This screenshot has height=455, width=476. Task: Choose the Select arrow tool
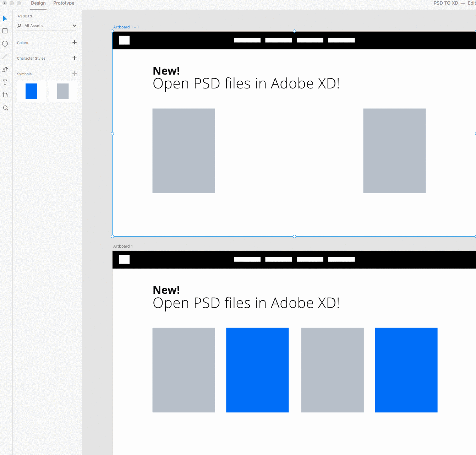click(x=5, y=18)
